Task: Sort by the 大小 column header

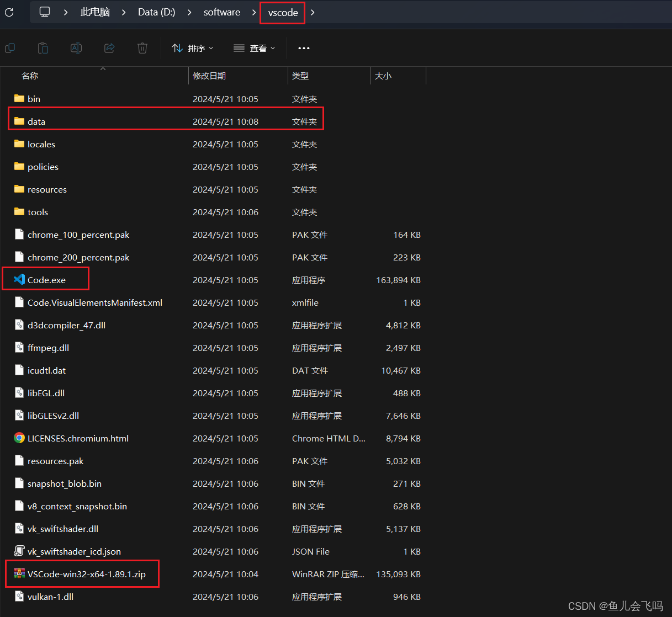Action: pyautogui.click(x=383, y=76)
